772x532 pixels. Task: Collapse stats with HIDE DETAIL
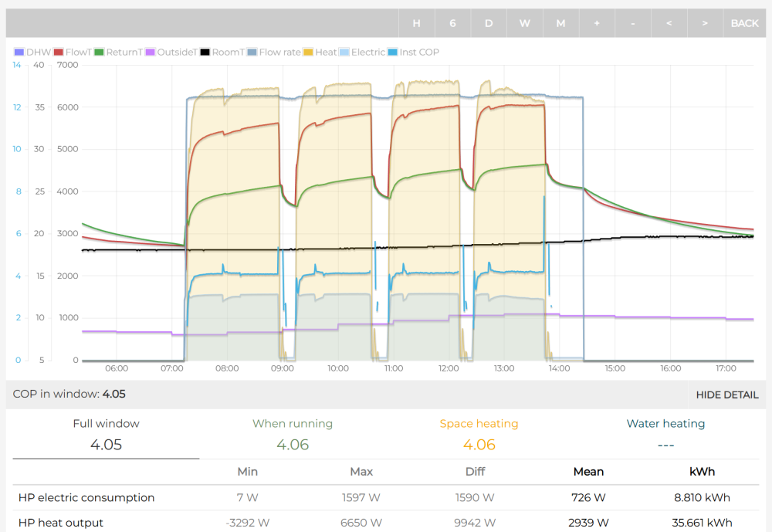[726, 395]
